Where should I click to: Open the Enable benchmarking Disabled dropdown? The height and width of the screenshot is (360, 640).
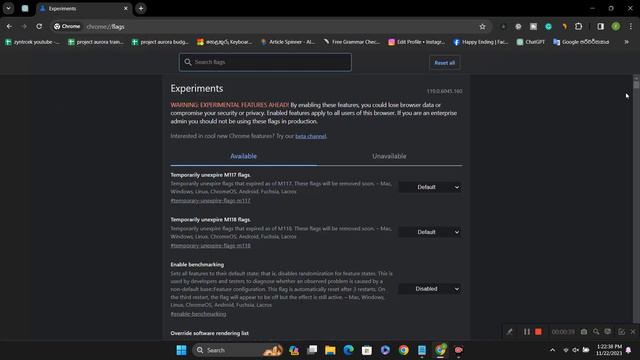tap(430, 289)
